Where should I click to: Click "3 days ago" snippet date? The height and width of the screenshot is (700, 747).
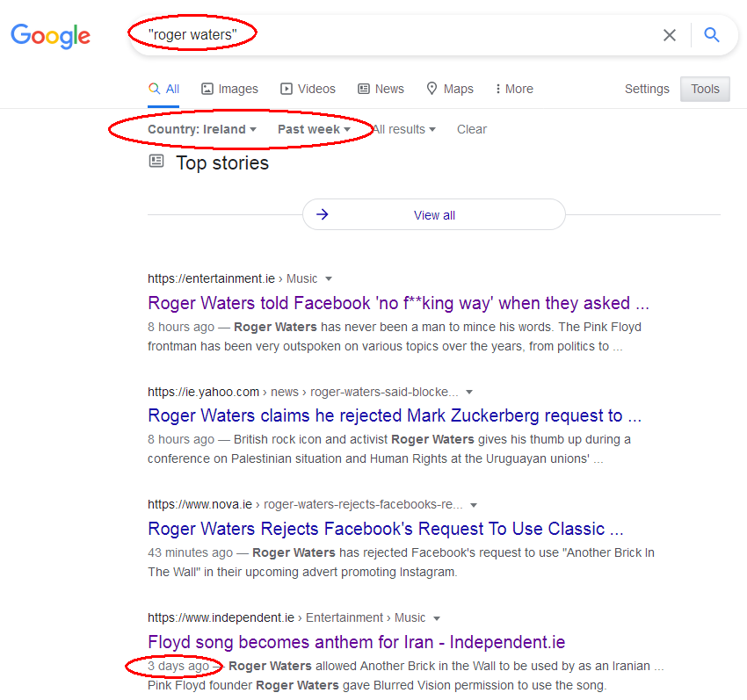tap(178, 667)
